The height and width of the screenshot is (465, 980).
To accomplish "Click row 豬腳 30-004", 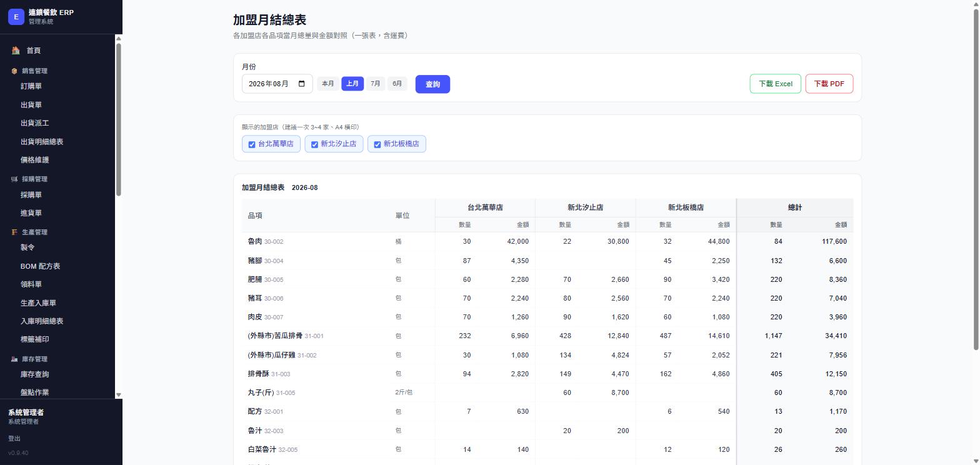I will point(547,261).
